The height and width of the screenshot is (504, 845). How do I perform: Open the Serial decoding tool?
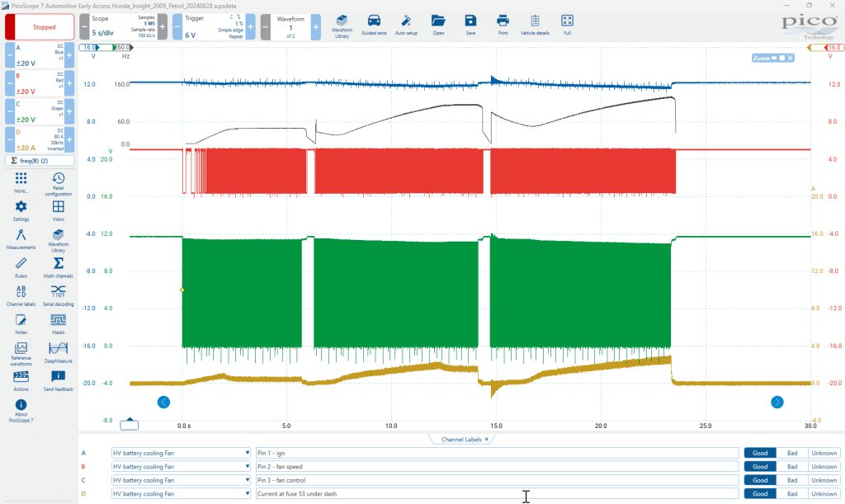59,295
